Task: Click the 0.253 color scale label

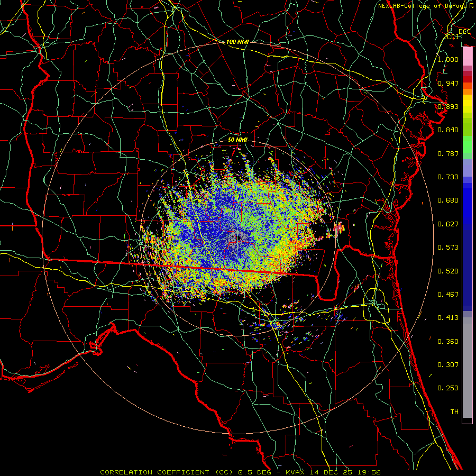Action: click(x=448, y=388)
